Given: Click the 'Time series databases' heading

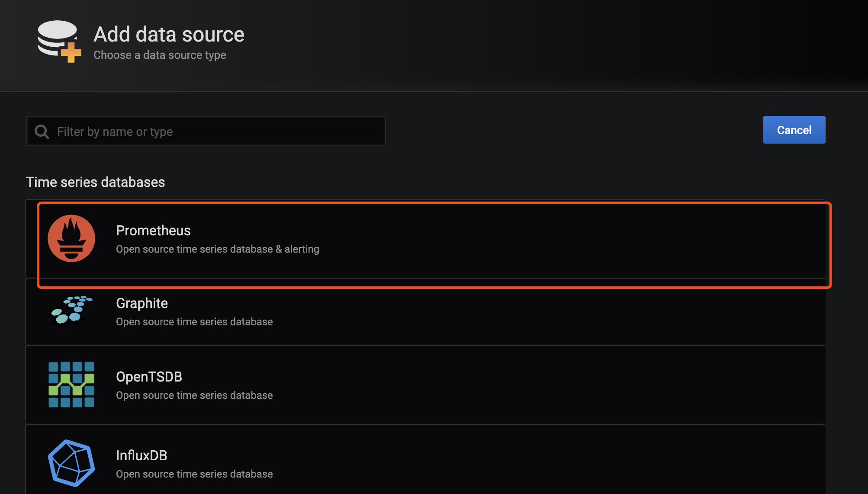Looking at the screenshot, I should click(95, 182).
